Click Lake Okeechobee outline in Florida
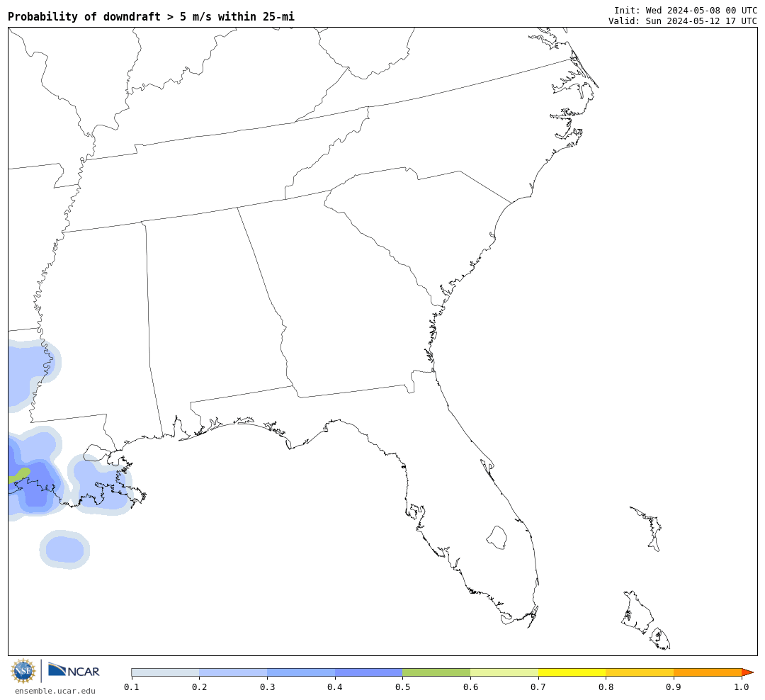 click(497, 538)
